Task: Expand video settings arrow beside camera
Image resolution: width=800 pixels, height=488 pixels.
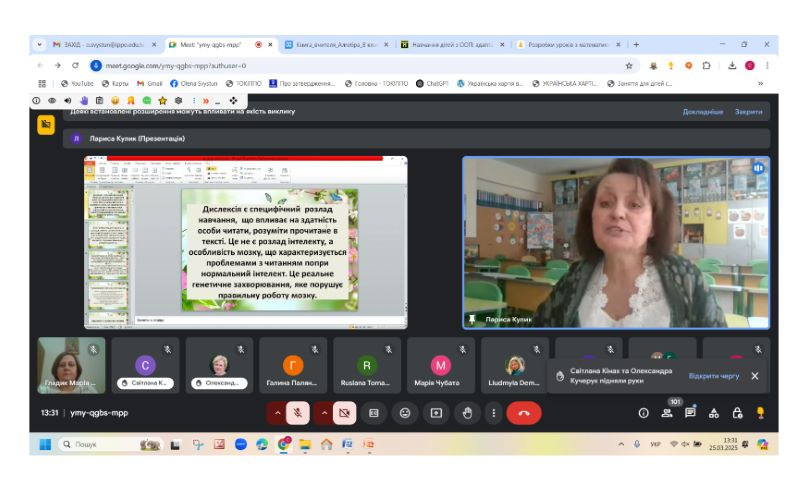Action: 324,413
